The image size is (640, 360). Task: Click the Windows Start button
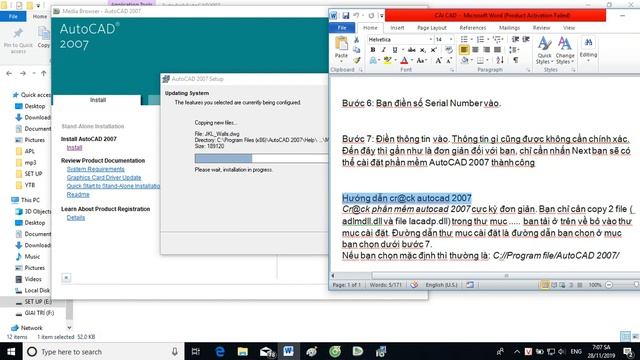click(11, 351)
